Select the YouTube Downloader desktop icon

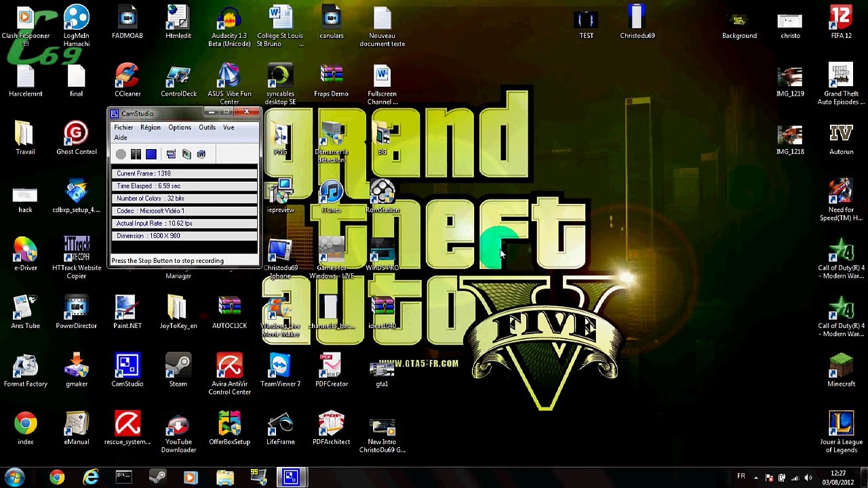(x=178, y=432)
